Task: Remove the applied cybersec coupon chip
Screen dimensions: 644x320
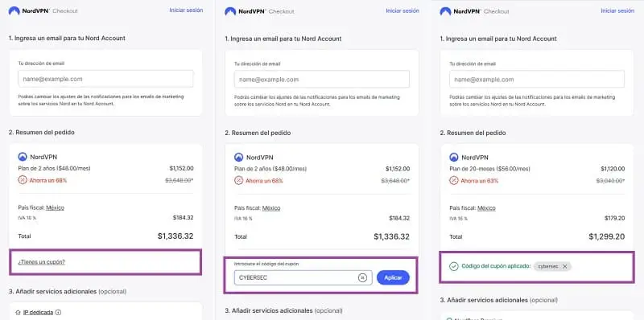Action: pyautogui.click(x=565, y=267)
